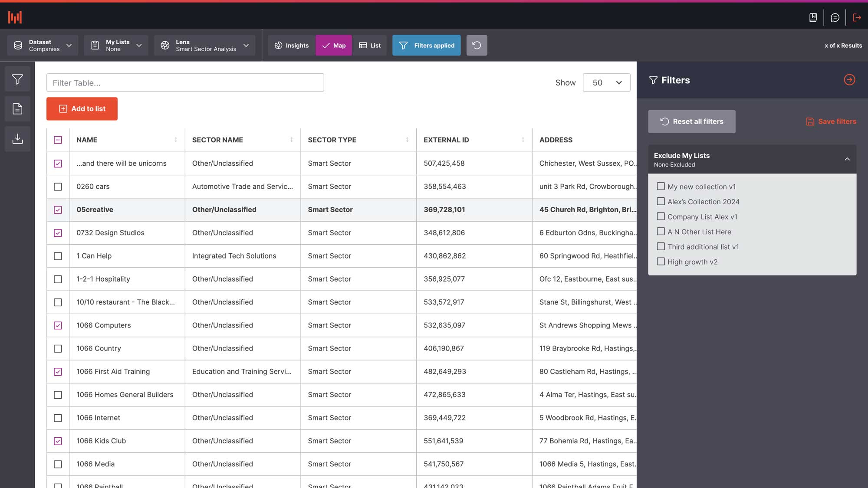Image resolution: width=868 pixels, height=488 pixels.
Task: Uncheck the row checkbox for 1066 Computers
Action: pos(58,325)
